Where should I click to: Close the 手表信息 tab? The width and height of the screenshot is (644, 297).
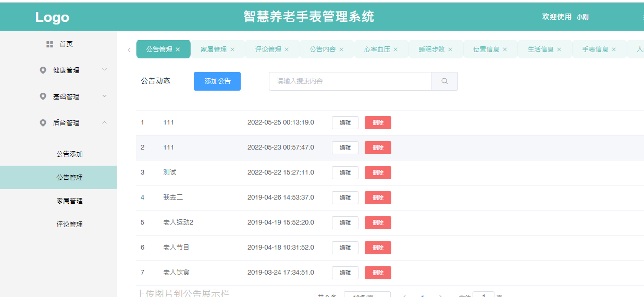click(614, 49)
